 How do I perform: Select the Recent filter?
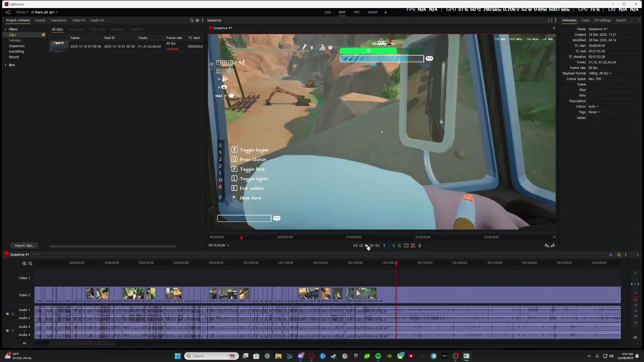pos(14,57)
